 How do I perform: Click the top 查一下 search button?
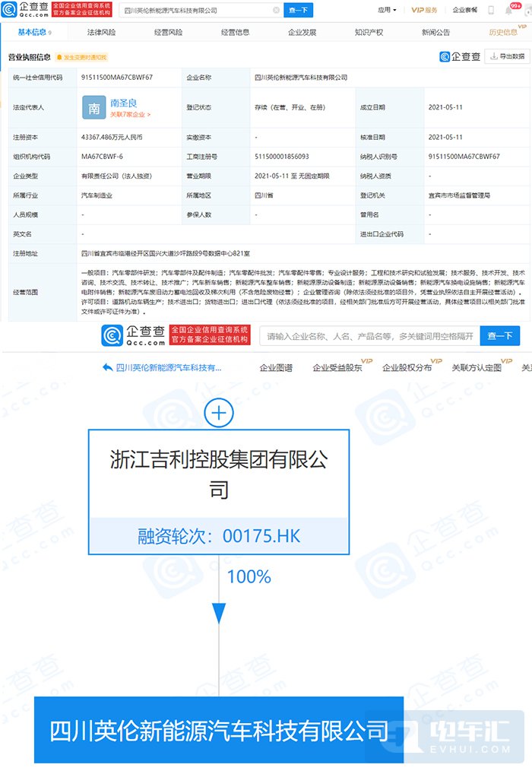point(298,10)
